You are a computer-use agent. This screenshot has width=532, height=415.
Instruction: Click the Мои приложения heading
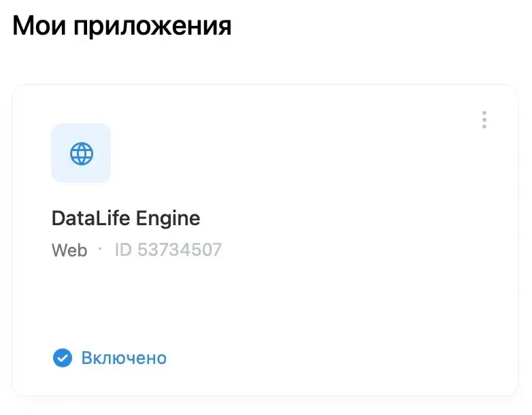[122, 26]
